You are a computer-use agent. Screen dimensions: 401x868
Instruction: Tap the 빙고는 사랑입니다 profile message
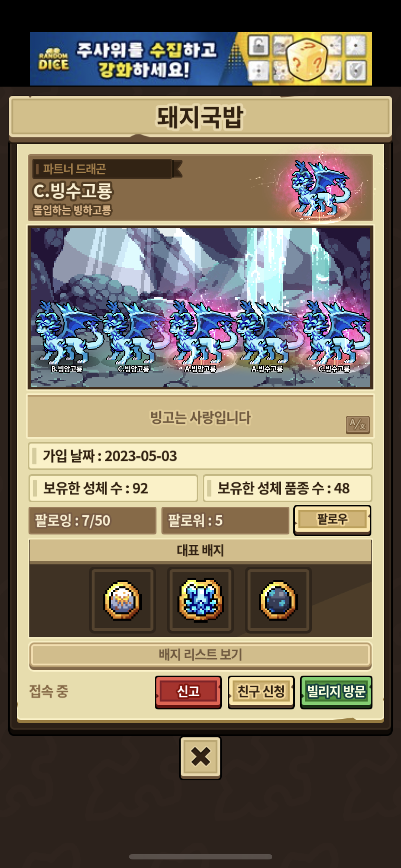(200, 417)
